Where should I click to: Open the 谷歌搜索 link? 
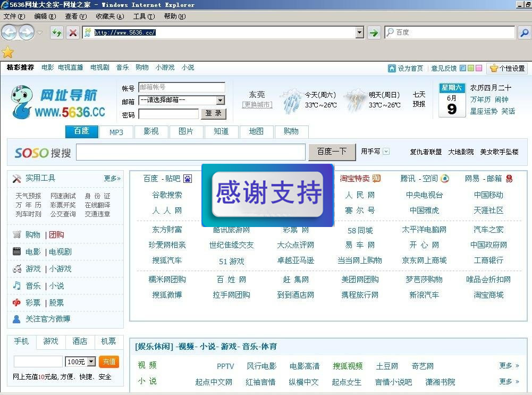tap(167, 195)
